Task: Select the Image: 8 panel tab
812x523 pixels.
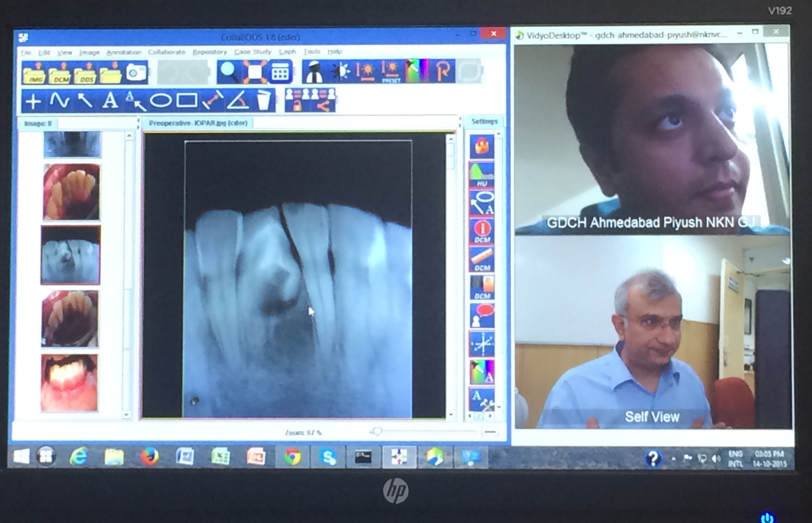Action: [x=38, y=124]
